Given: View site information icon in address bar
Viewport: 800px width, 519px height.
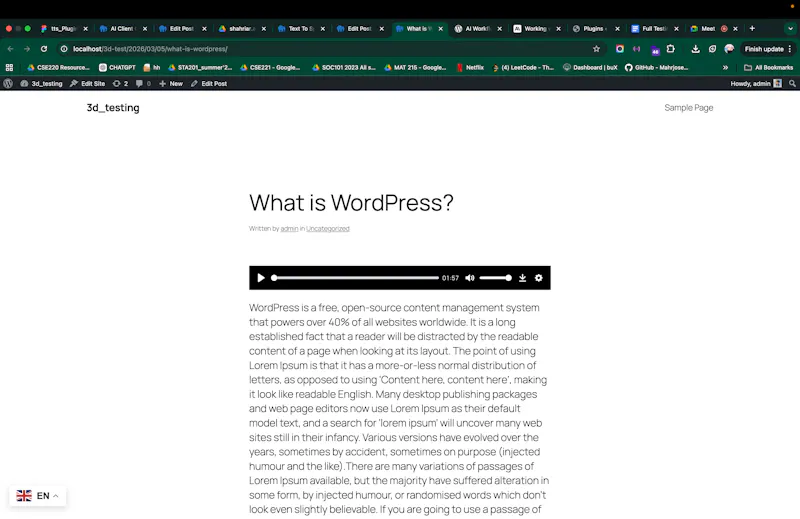Looking at the screenshot, I should (64, 49).
